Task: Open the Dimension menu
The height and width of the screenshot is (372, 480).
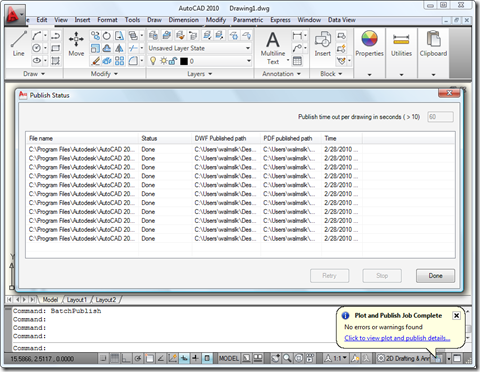Action: [x=183, y=20]
